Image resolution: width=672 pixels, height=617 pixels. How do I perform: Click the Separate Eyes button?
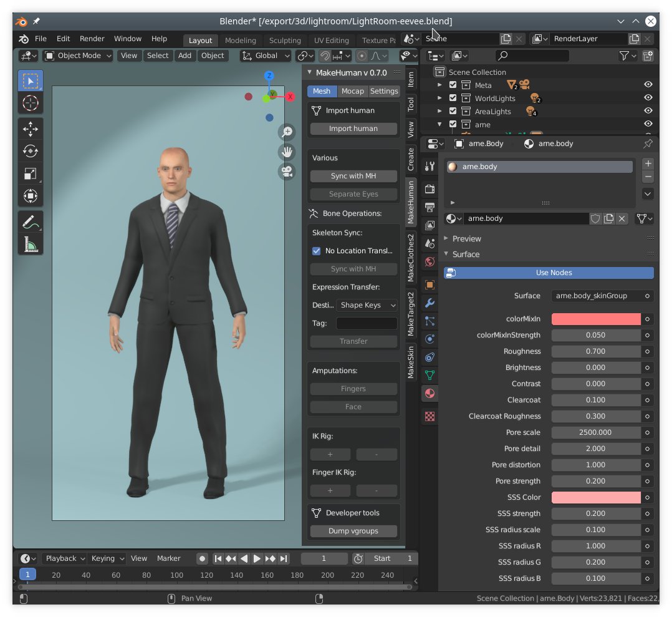(353, 194)
